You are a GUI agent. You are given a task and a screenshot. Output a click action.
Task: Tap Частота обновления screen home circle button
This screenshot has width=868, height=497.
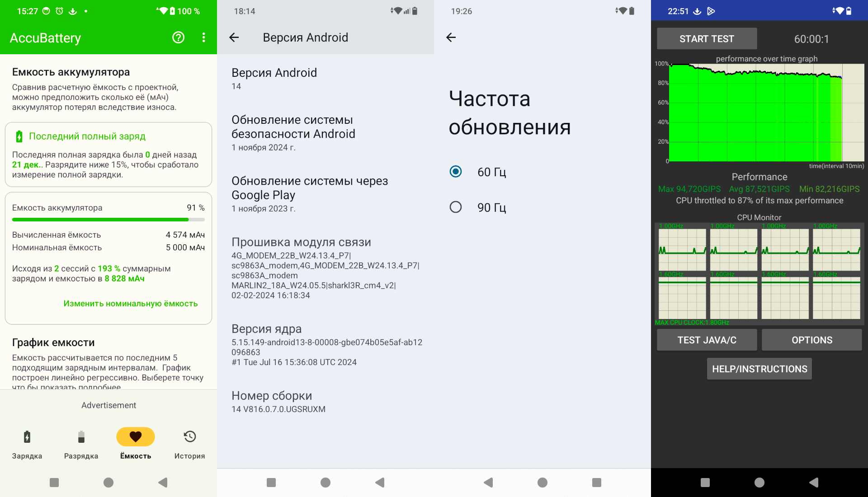pyautogui.click(x=542, y=483)
